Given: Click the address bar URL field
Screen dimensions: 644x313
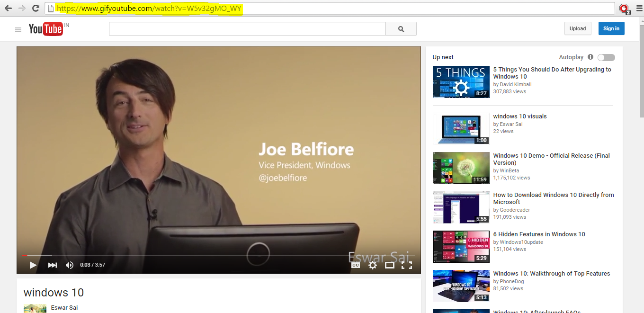Looking at the screenshot, I should (x=330, y=8).
